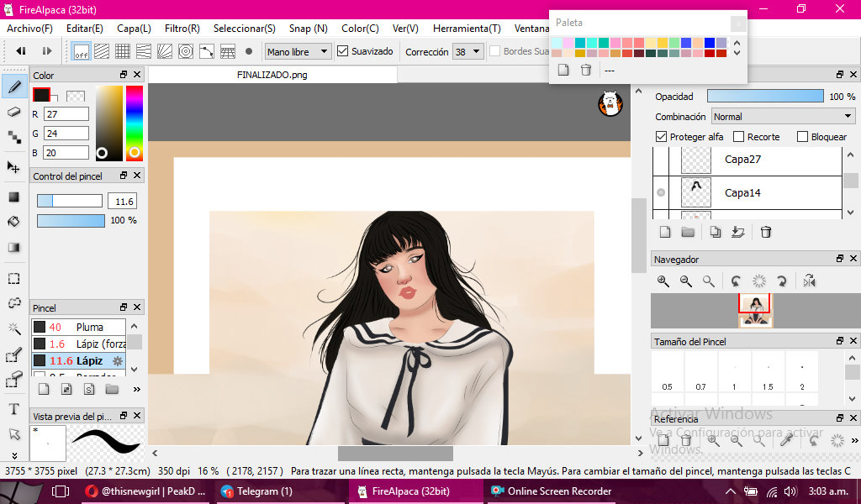This screenshot has height=504, width=861.
Task: Activate the Move tool
Action: click(14, 167)
